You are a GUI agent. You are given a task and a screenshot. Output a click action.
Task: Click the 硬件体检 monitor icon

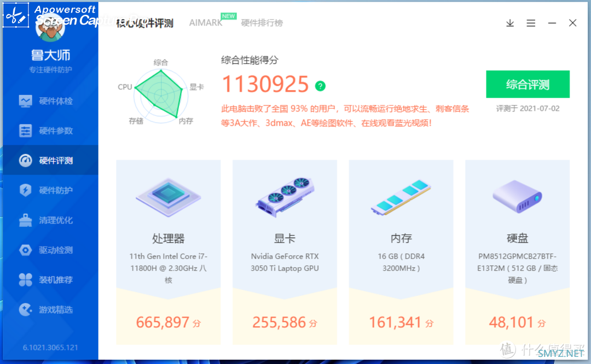[x=25, y=101]
